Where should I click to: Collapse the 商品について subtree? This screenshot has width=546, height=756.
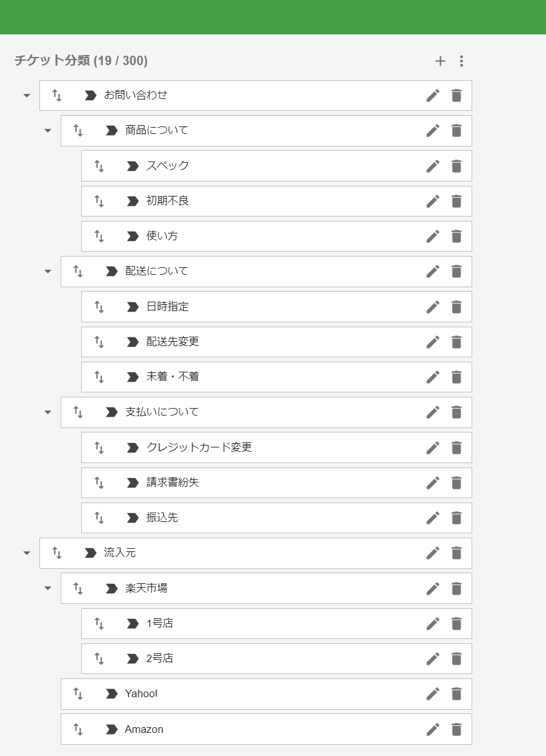click(x=48, y=131)
